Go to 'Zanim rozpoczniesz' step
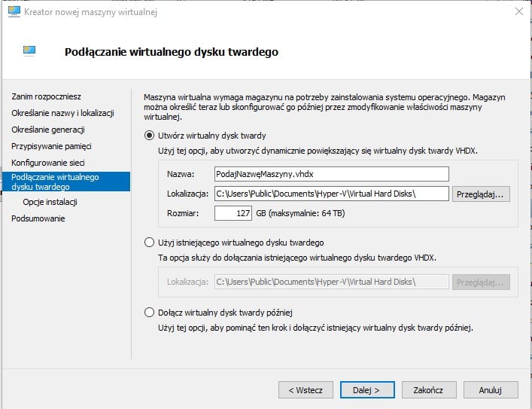 tap(46, 96)
